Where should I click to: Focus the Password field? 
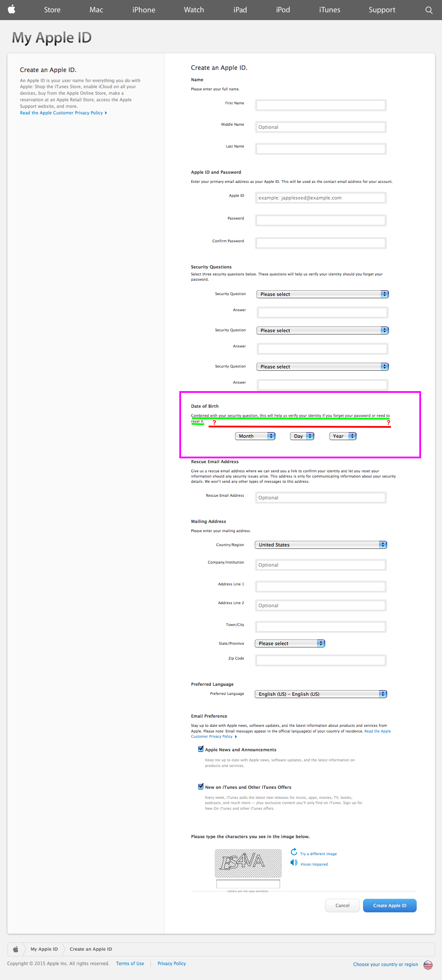[321, 220]
